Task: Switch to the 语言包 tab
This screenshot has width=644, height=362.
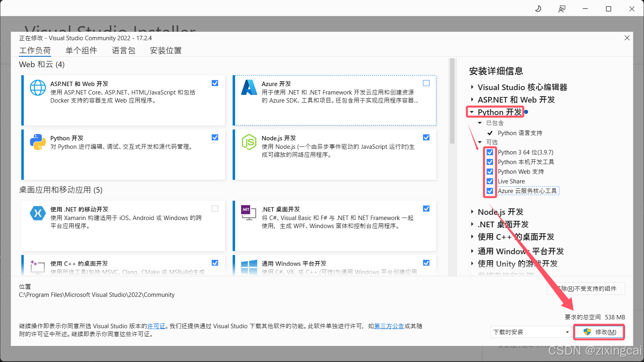Action: coord(124,51)
